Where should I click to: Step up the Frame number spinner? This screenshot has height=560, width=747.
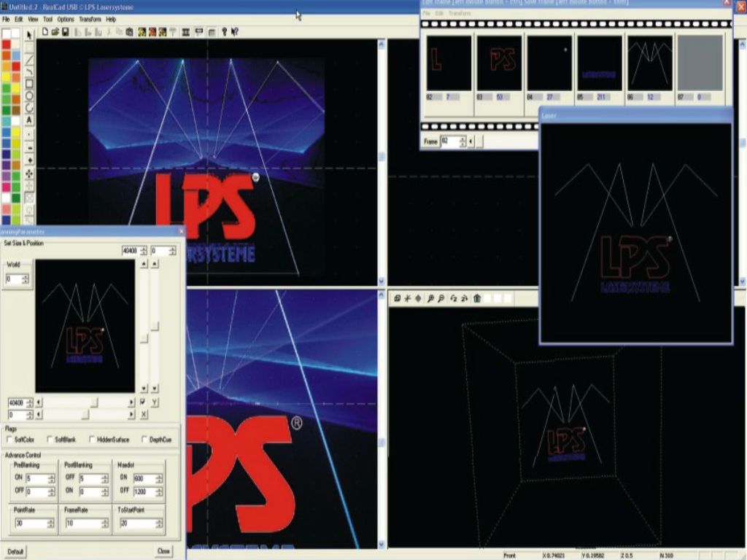(462, 139)
